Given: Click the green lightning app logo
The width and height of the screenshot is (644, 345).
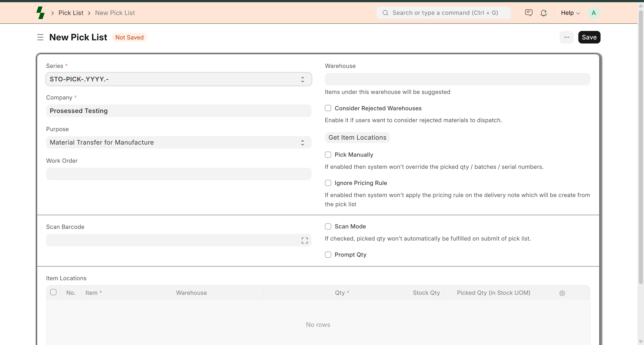Looking at the screenshot, I should click(40, 13).
